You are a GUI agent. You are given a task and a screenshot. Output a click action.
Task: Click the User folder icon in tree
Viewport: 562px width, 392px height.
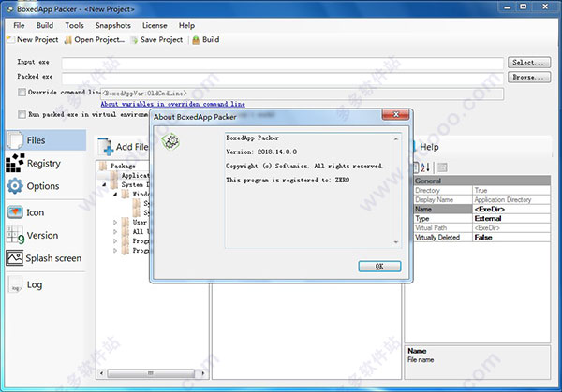(126, 222)
